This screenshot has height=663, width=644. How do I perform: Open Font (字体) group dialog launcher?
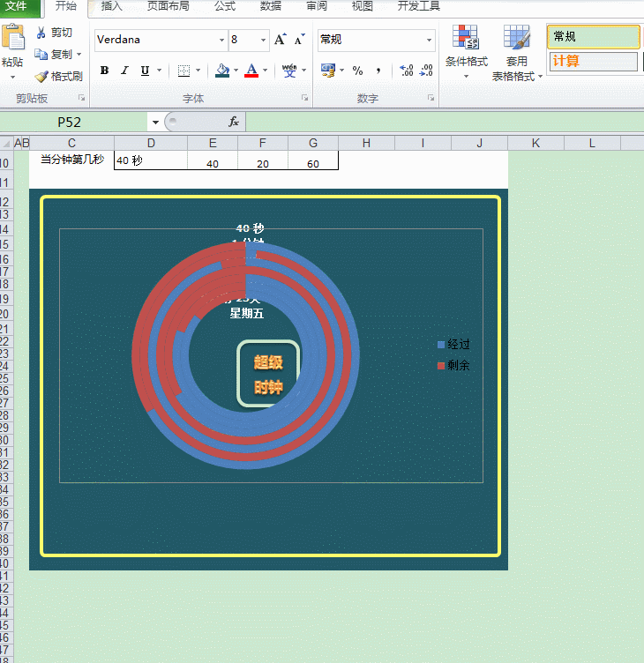tap(304, 98)
